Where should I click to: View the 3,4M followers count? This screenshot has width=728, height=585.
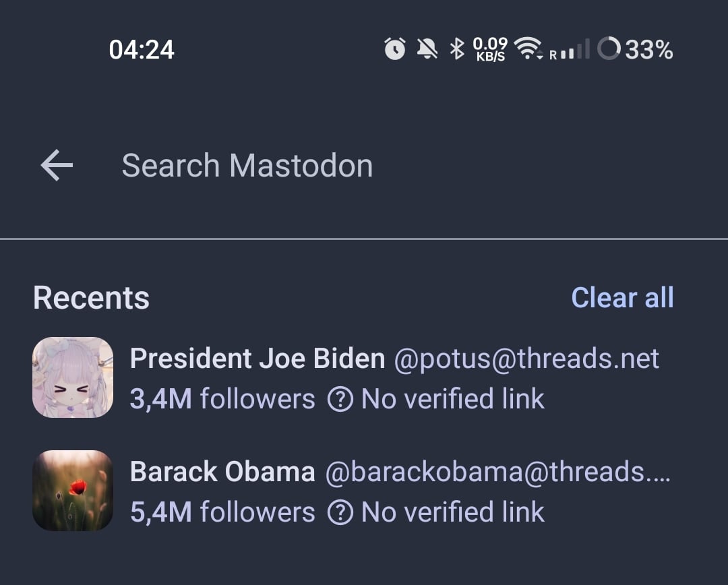pos(222,399)
